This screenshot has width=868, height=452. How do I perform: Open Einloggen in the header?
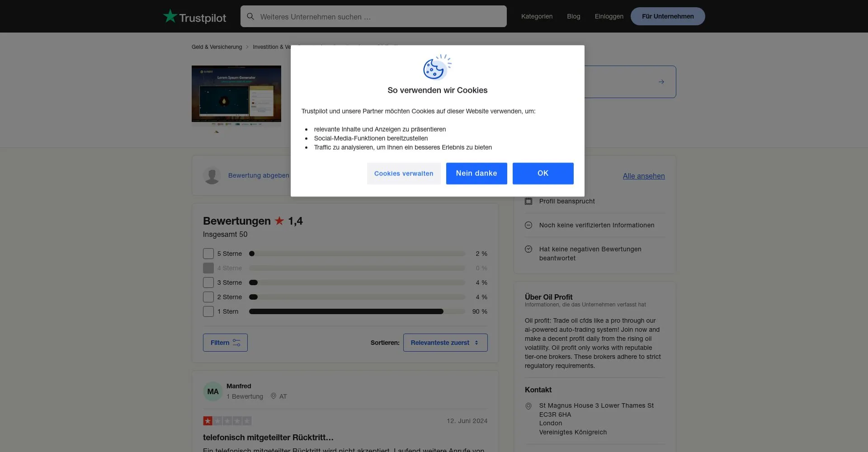609,16
